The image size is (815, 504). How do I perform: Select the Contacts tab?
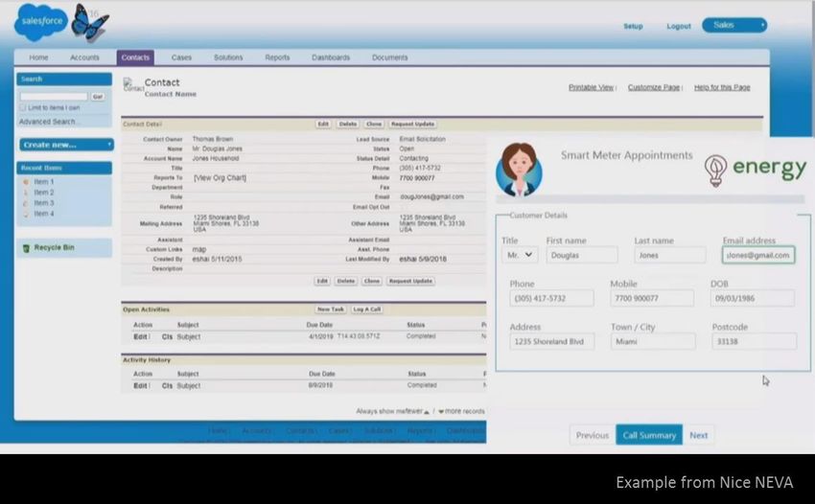pyautogui.click(x=135, y=57)
